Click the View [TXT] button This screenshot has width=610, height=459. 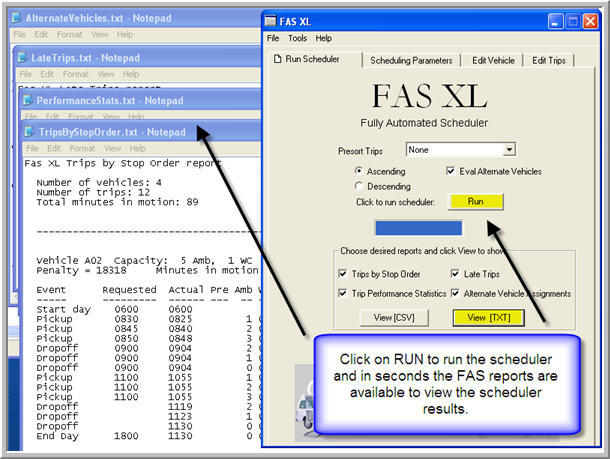pos(489,317)
